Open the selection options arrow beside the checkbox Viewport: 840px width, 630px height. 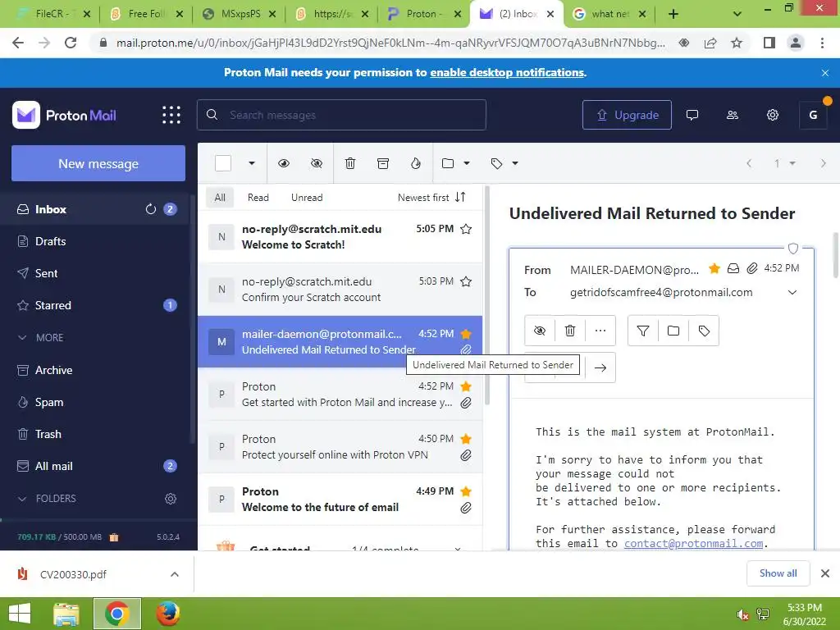click(251, 163)
